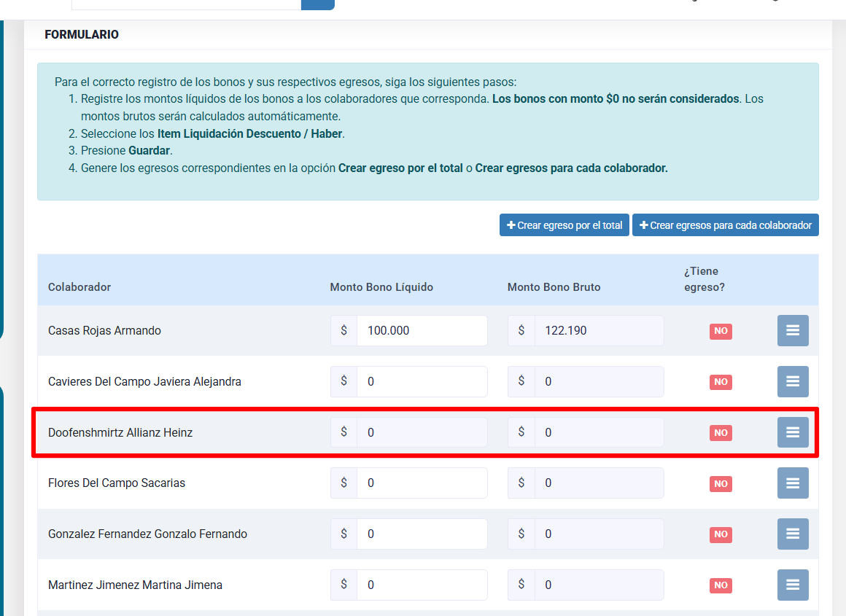This screenshot has width=846, height=616.
Task: Open the menu icon for Gonzalez Fernandez Gonzalo
Action: (793, 534)
